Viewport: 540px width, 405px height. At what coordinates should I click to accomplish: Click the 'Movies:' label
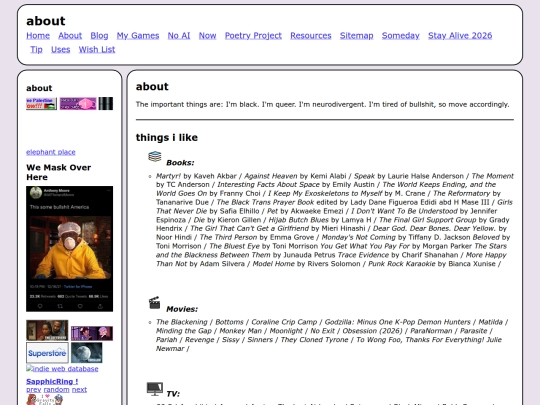click(x=182, y=309)
